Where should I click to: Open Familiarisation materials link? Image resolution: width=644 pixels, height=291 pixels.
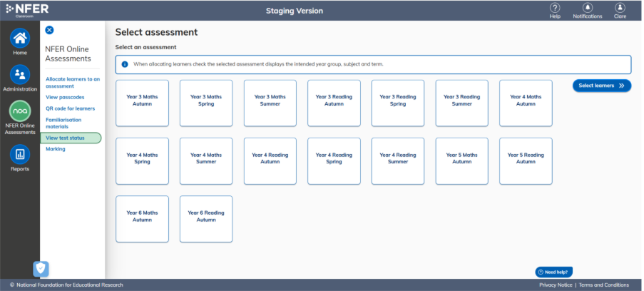coord(63,123)
